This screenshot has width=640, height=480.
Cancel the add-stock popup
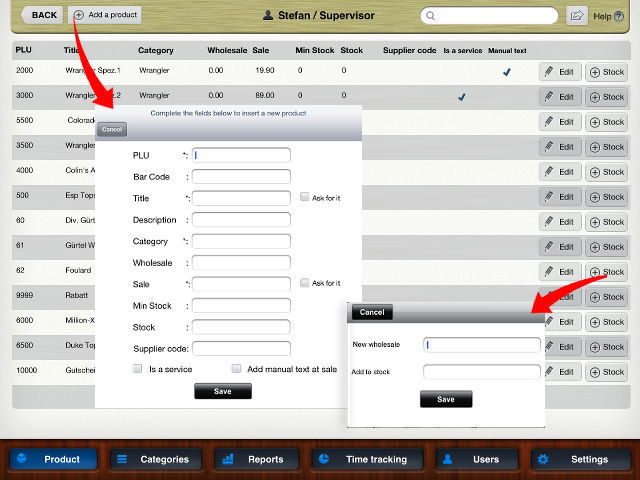click(371, 312)
